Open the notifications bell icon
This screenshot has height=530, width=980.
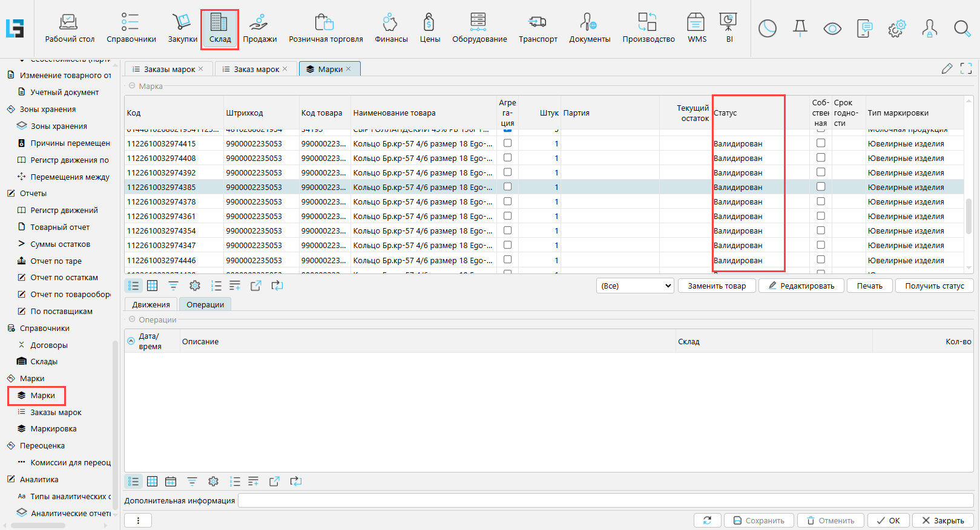pos(800,28)
